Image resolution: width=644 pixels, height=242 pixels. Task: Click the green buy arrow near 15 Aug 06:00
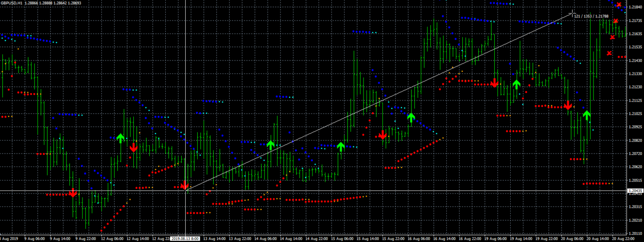coord(340,146)
